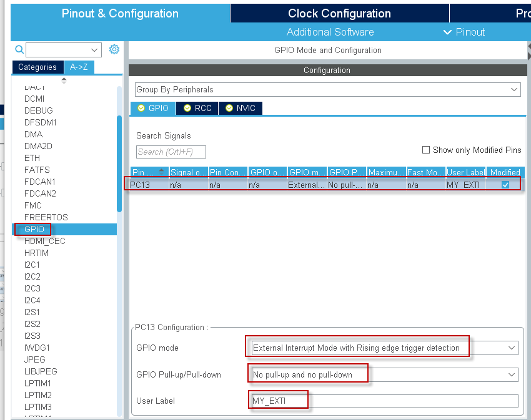Viewport: 531px width, 420px height.
Task: Select FATFS in peripheral list
Action: (x=37, y=170)
